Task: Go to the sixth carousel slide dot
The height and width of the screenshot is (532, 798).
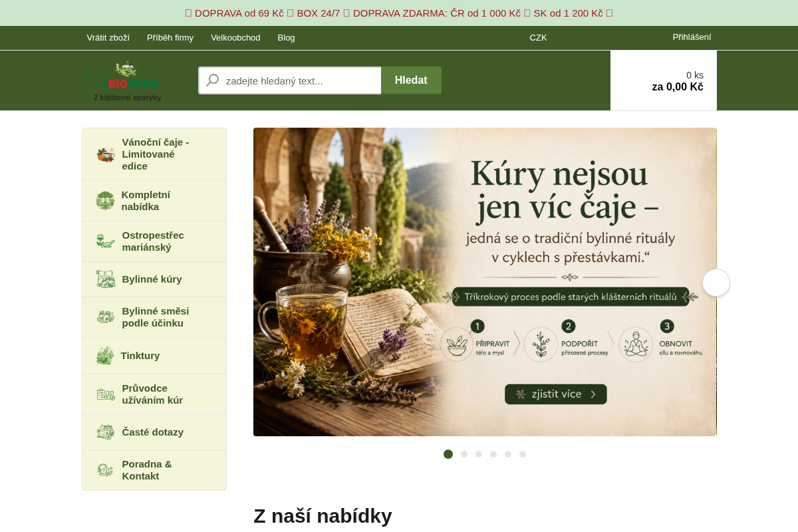Action: [523, 454]
